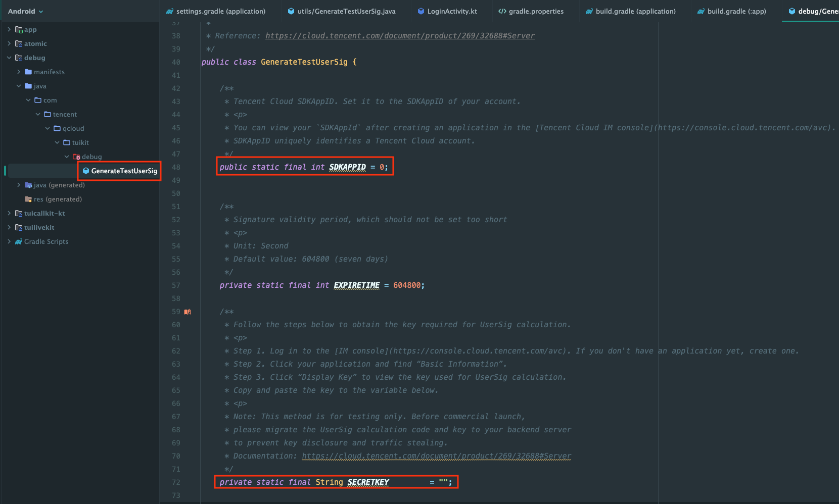Switch to the gradle.properties tab

(x=531, y=11)
